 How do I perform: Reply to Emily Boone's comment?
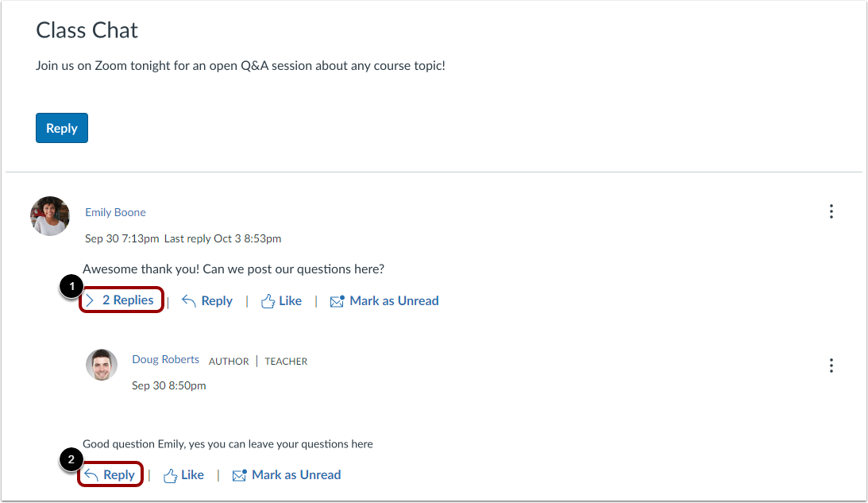click(207, 300)
